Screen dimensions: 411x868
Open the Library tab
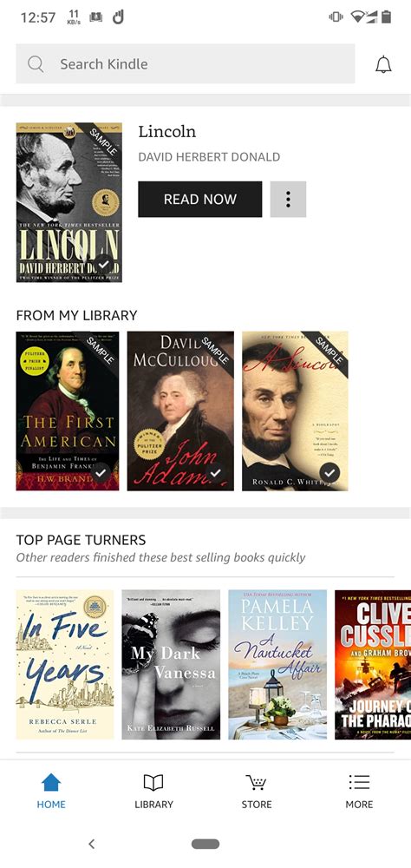153,791
